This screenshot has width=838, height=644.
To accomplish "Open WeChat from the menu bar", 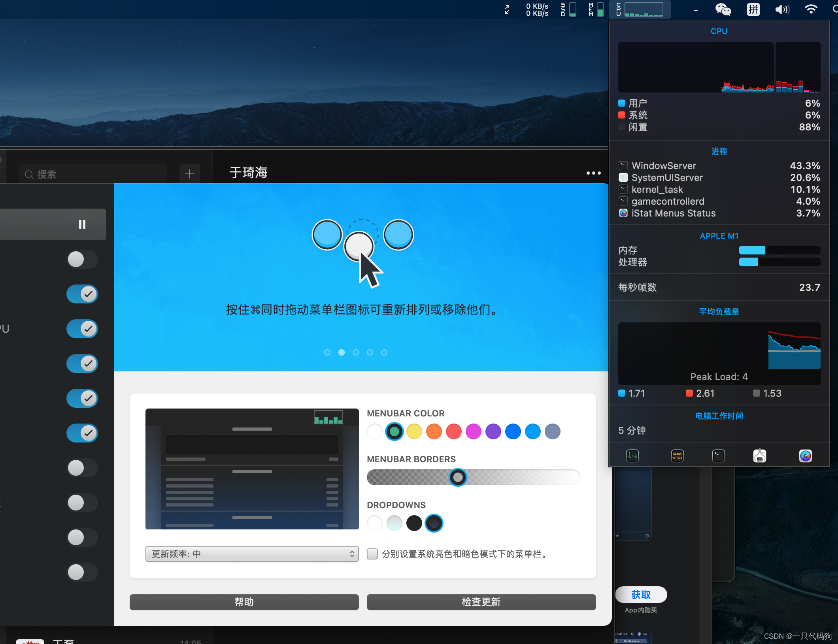I will [723, 9].
